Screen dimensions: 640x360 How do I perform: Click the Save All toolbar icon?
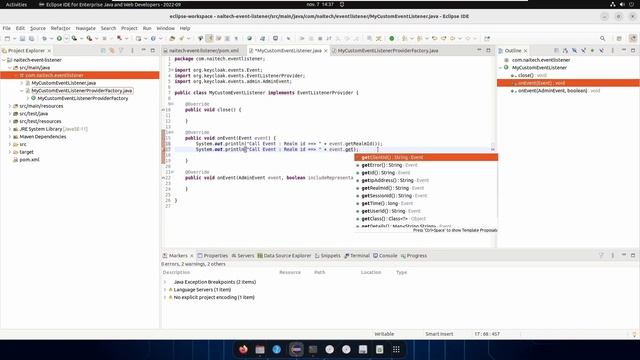tap(31, 38)
